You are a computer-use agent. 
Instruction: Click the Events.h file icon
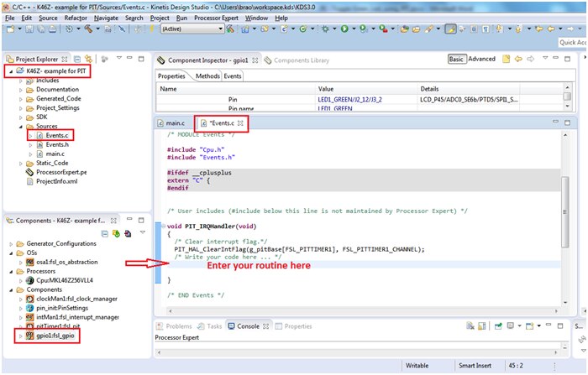tap(38, 144)
